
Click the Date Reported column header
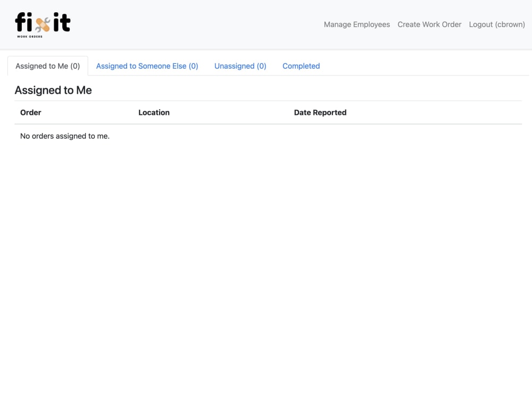coord(320,112)
